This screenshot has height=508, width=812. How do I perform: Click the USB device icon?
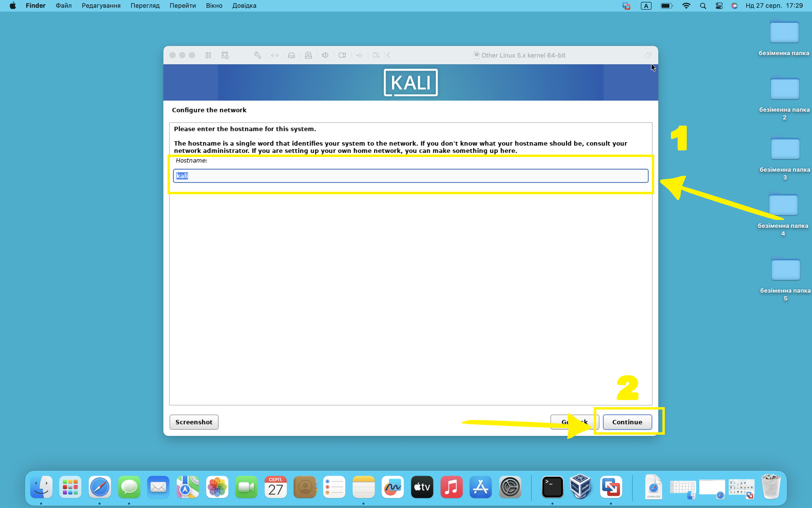click(359, 55)
